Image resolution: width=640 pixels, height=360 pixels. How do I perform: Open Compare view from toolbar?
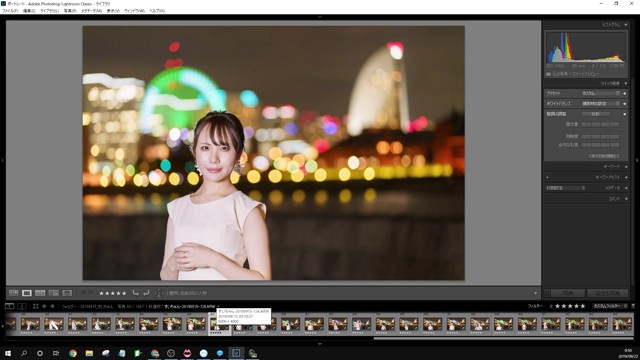tap(40, 293)
